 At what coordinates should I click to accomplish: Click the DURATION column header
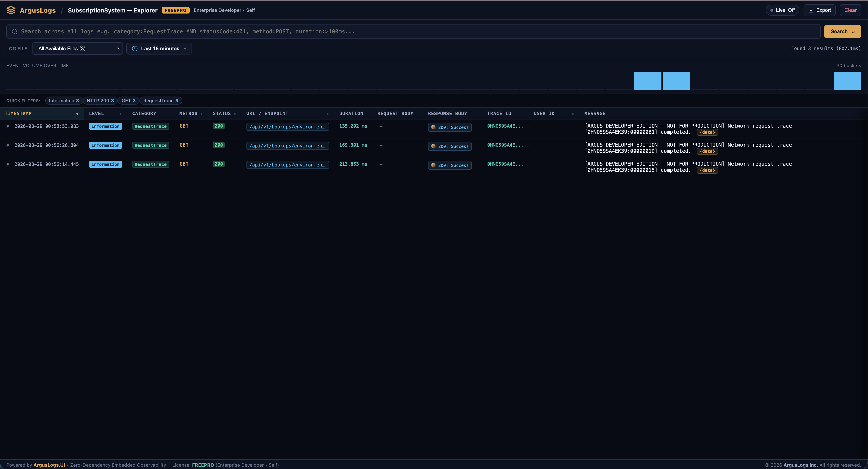point(351,114)
